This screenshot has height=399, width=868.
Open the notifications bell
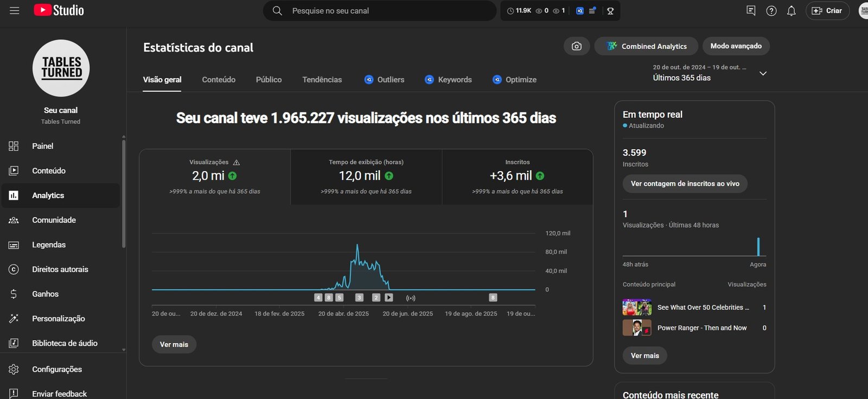coord(791,11)
